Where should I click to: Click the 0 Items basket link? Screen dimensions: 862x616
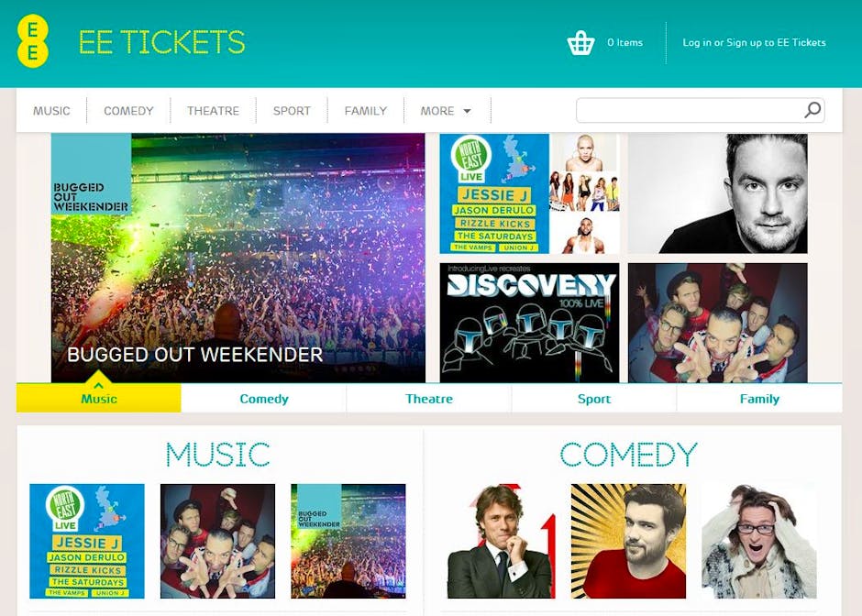click(624, 42)
